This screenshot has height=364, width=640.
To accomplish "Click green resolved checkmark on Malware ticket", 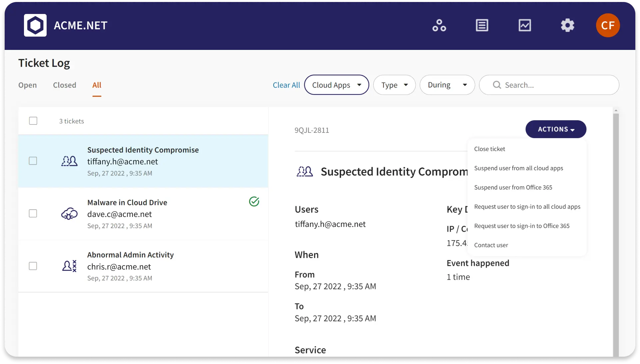I will click(x=254, y=201).
